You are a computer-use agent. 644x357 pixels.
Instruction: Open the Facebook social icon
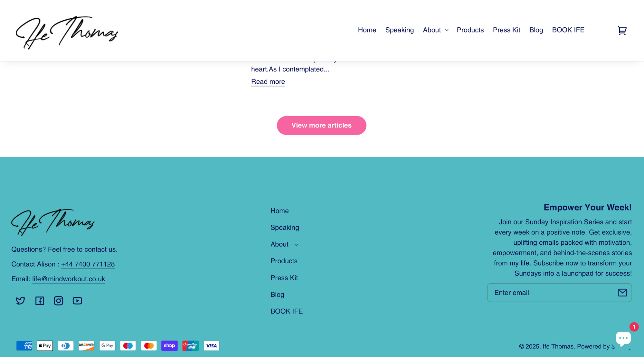click(x=40, y=301)
